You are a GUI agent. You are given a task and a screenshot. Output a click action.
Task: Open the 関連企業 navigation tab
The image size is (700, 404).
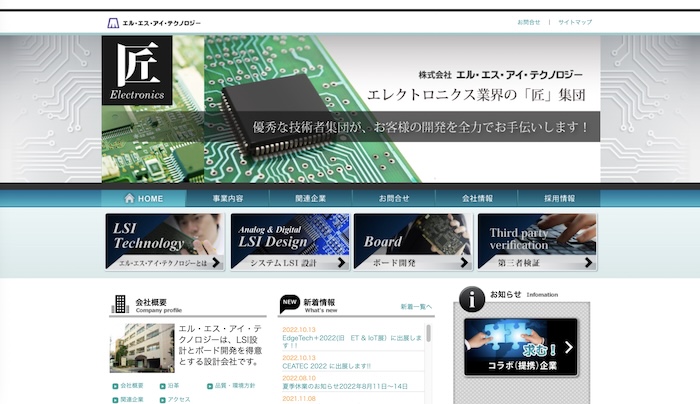coord(311,198)
